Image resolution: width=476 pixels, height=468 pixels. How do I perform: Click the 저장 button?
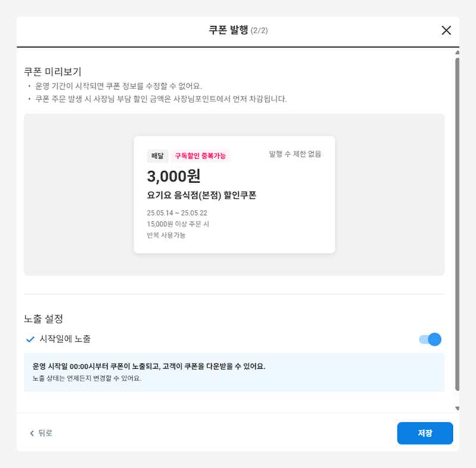coord(425,433)
